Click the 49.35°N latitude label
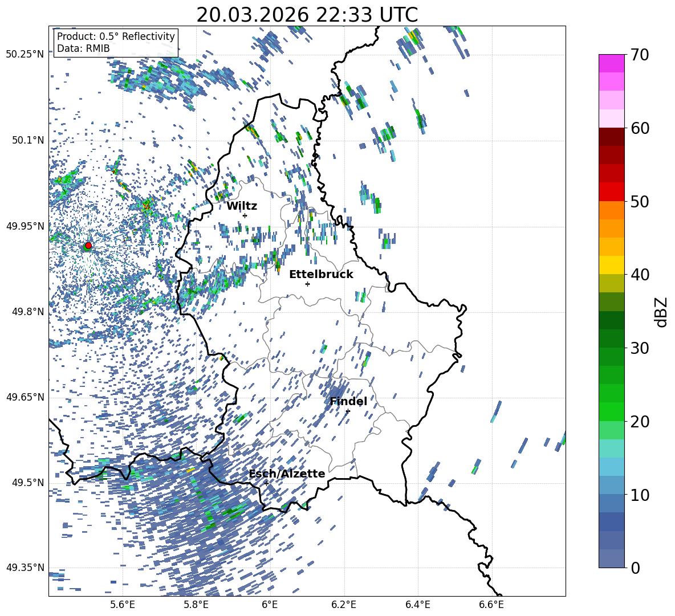The width and height of the screenshot is (675, 616). [25, 568]
